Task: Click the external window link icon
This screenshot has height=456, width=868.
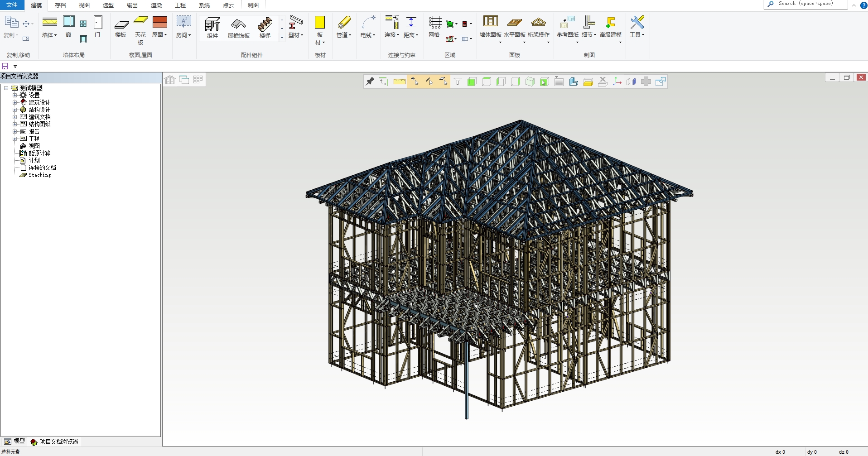Action: click(x=661, y=82)
